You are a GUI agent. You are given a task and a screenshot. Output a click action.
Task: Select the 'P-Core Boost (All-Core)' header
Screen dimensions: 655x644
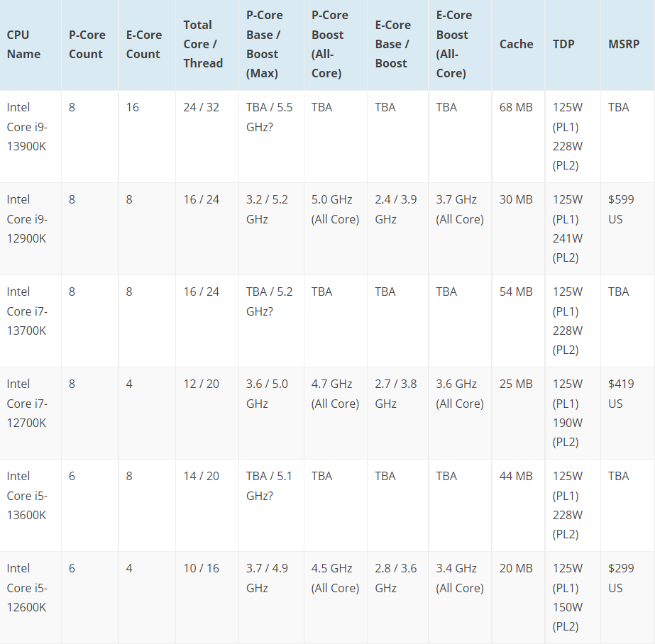[x=329, y=44]
